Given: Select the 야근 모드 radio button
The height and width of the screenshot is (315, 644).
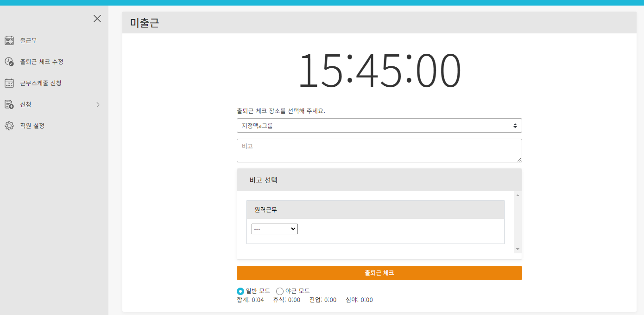Looking at the screenshot, I should click(280, 291).
